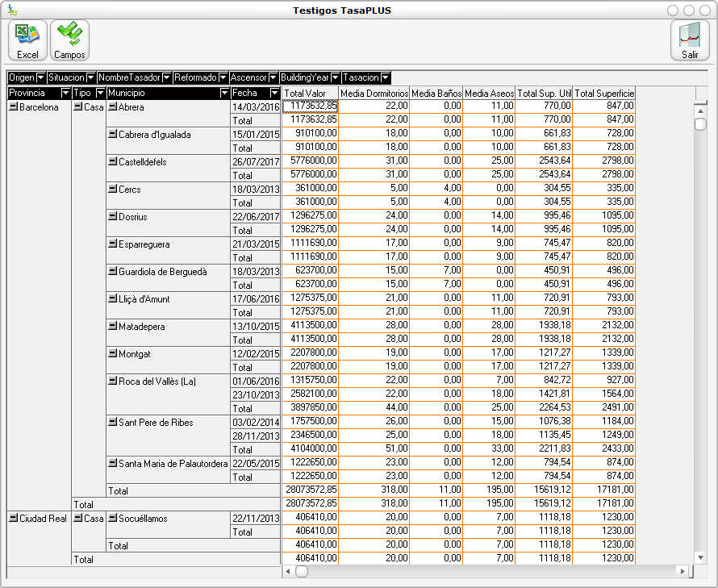718x588 pixels.
Task: Collapse the Abrera municipality group
Action: [x=113, y=106]
